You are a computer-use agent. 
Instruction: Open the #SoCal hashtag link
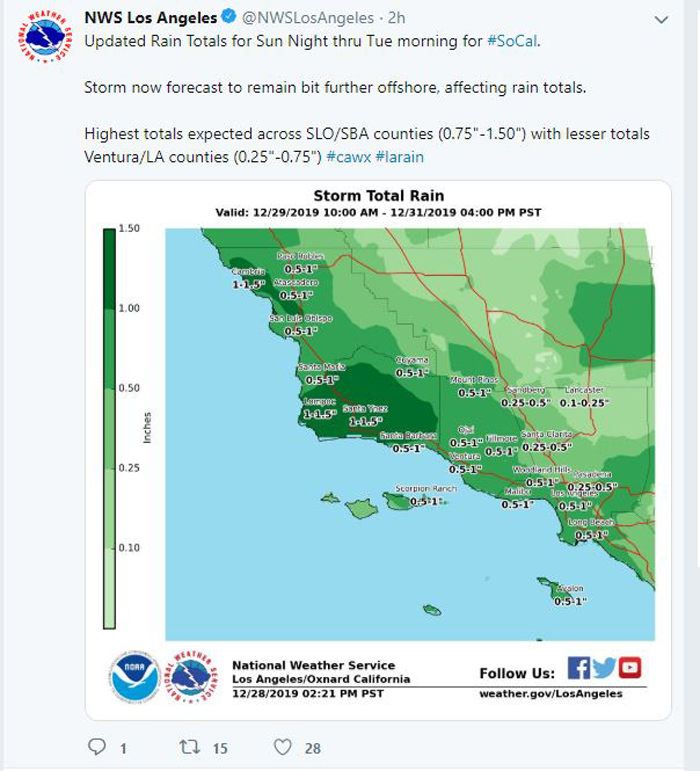click(x=513, y=41)
